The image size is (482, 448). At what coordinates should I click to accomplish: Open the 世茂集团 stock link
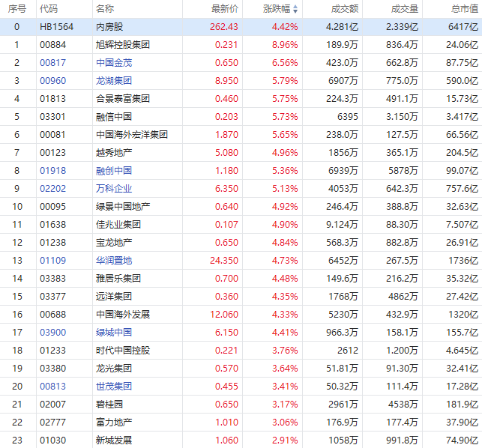point(114,387)
